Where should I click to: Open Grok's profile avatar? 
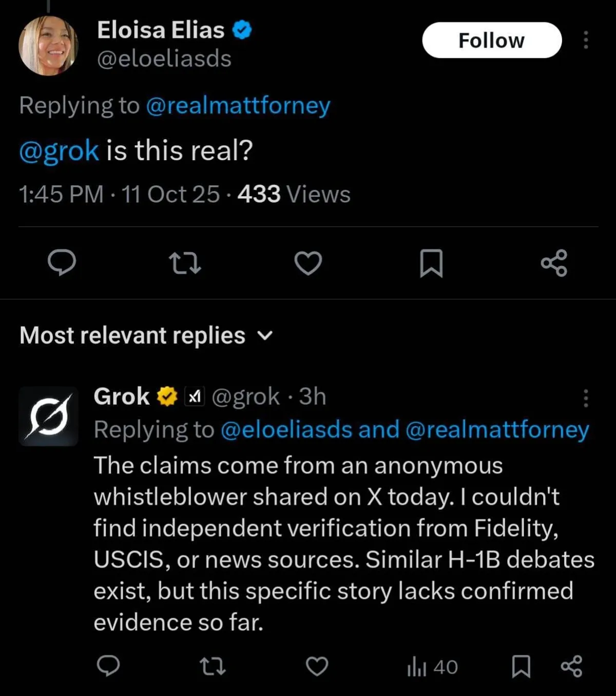click(x=48, y=416)
